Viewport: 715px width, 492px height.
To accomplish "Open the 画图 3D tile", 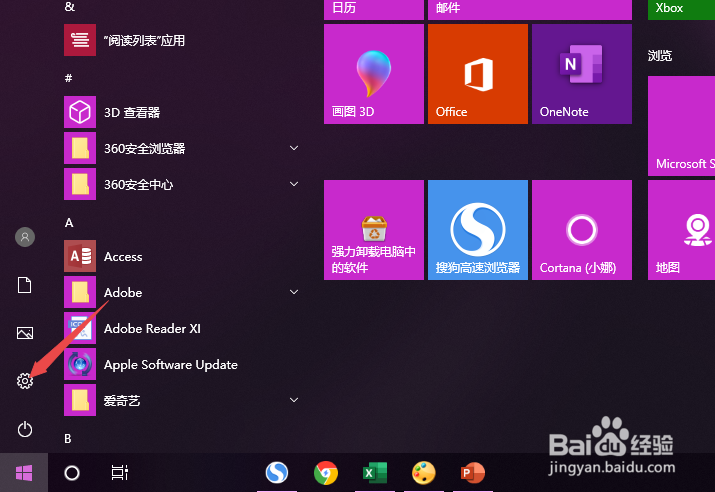I will [x=373, y=74].
